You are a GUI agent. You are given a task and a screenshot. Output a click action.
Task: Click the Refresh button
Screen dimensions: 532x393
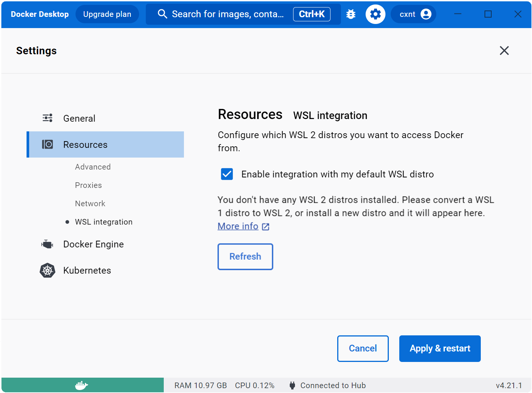pos(245,257)
